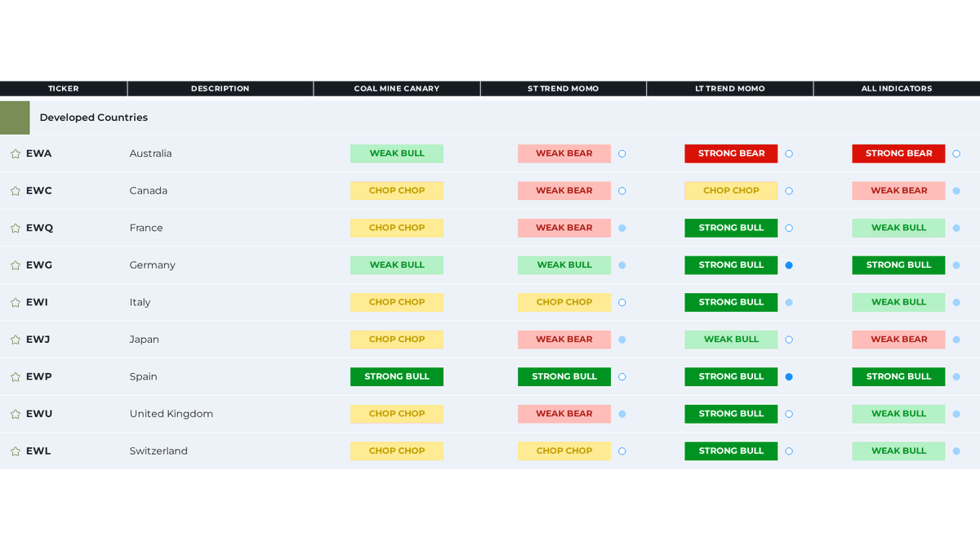Viewport: 980px width, 551px height.
Task: Favorite the EWJ Japan ticker
Action: click(x=15, y=339)
